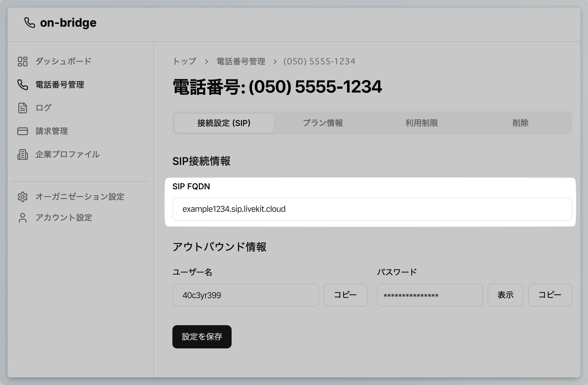Open 電話番号管理 from the breadcrumb

pyautogui.click(x=240, y=61)
